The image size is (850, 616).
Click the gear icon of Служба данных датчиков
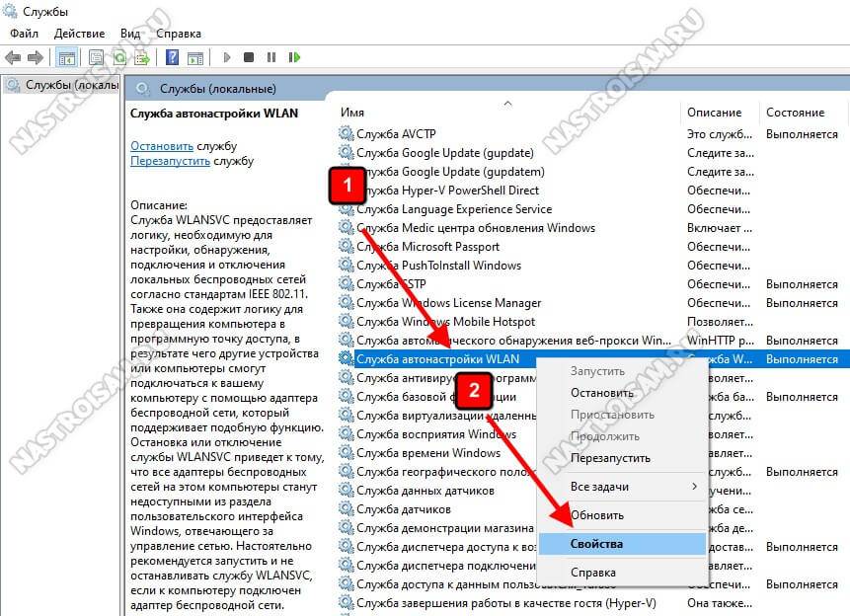pyautogui.click(x=346, y=490)
